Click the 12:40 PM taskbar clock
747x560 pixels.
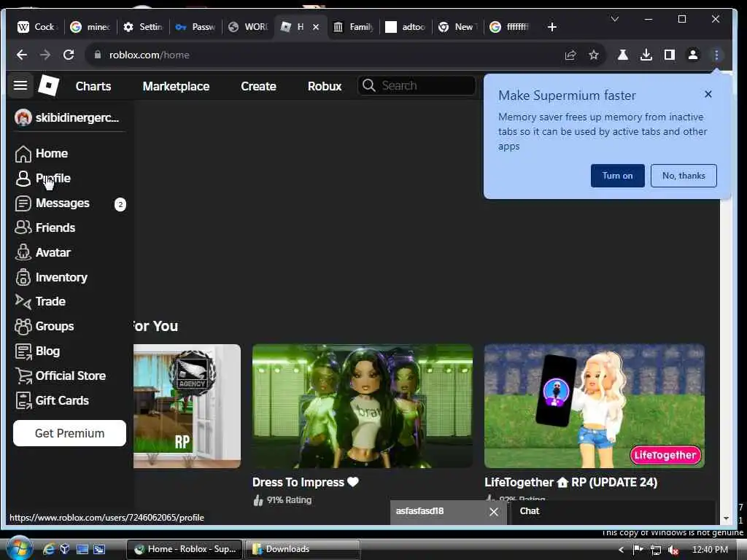(710, 550)
